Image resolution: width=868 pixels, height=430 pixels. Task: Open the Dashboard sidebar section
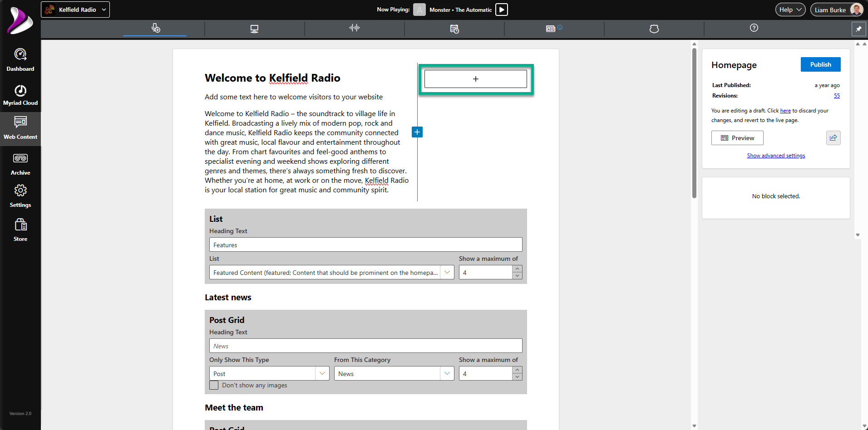click(x=20, y=60)
